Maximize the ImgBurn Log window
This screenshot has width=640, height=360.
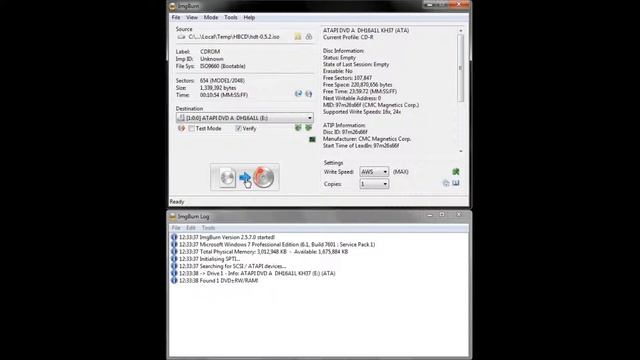442,215
